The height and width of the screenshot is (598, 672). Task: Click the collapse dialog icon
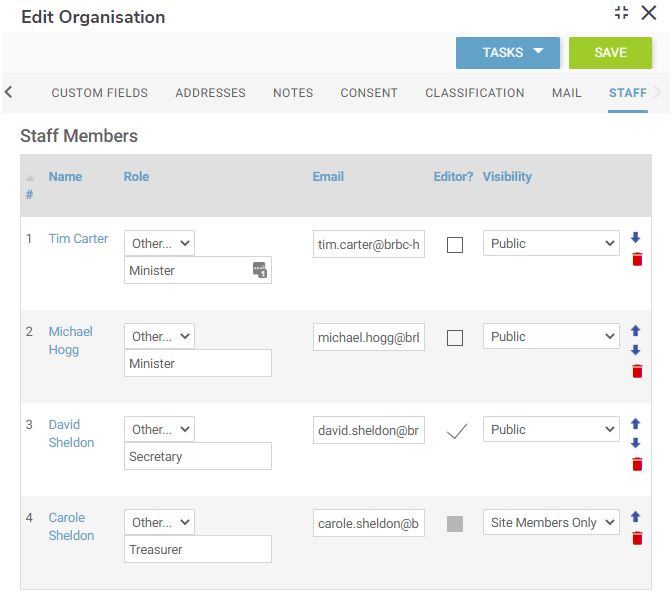[621, 13]
